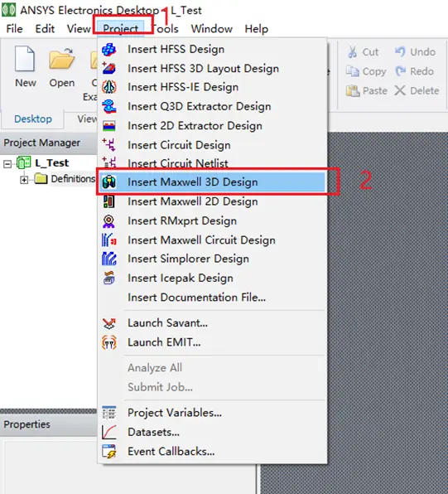Image resolution: width=448 pixels, height=494 pixels.
Task: Open Datasets menu entry
Action: (x=211, y=433)
